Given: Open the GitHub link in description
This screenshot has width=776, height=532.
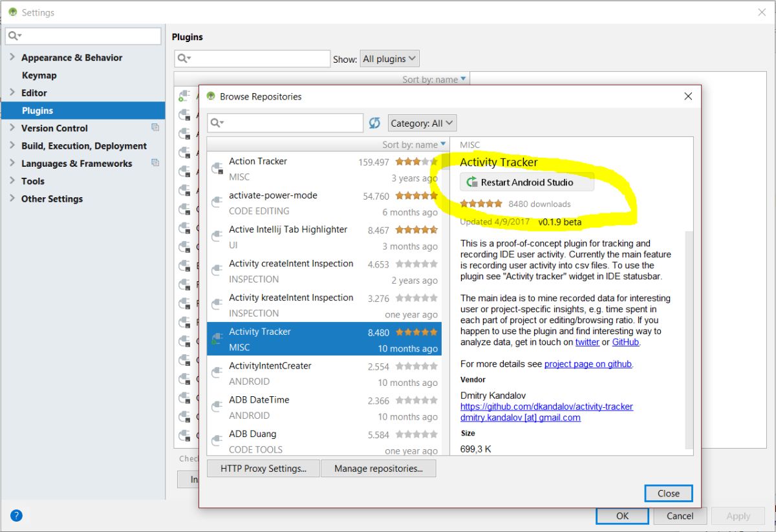Looking at the screenshot, I should 625,342.
